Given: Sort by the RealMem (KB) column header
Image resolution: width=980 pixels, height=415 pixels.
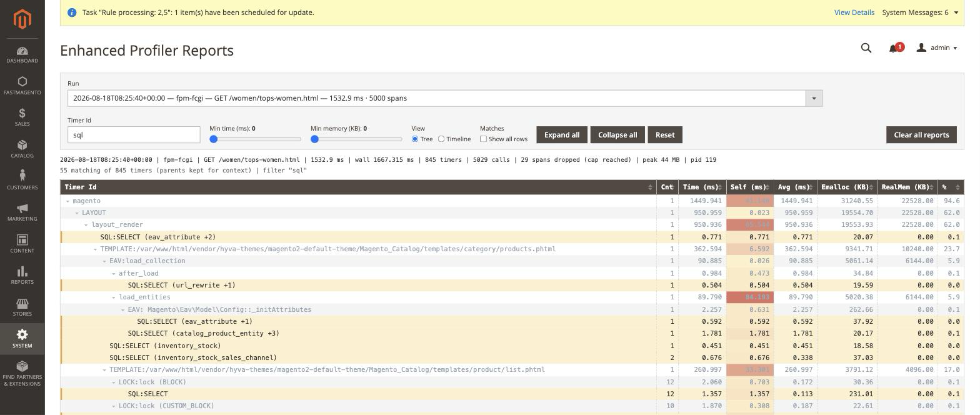Looking at the screenshot, I should [x=907, y=187].
